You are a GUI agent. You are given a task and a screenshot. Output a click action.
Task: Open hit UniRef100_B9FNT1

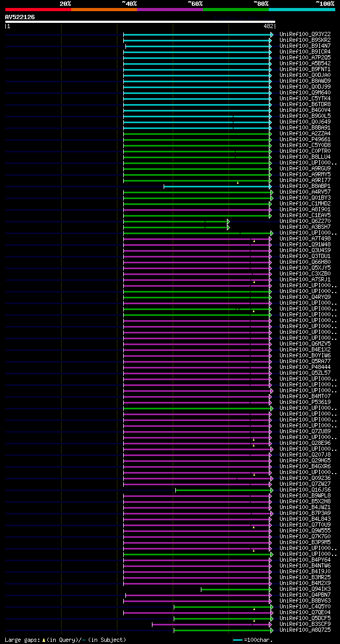(305, 69)
